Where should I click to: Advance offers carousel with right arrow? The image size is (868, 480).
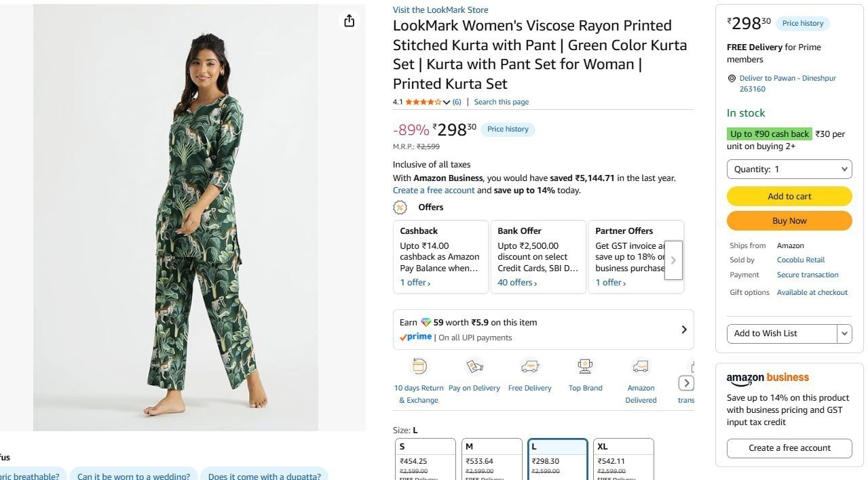click(673, 260)
